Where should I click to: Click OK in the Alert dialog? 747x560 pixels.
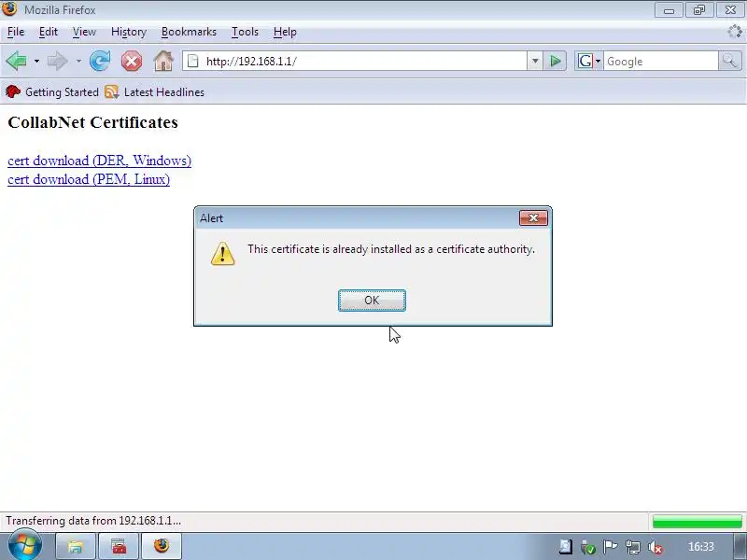coord(372,301)
